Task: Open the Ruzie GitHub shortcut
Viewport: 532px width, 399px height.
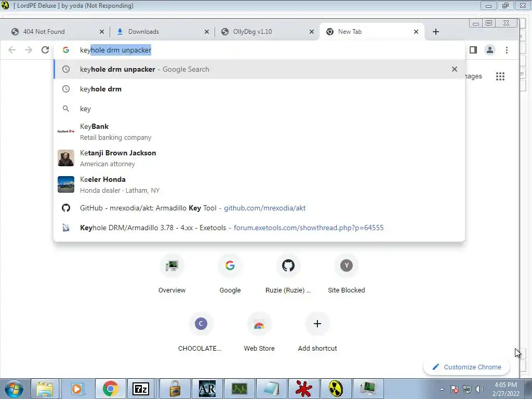Action: [x=288, y=274]
